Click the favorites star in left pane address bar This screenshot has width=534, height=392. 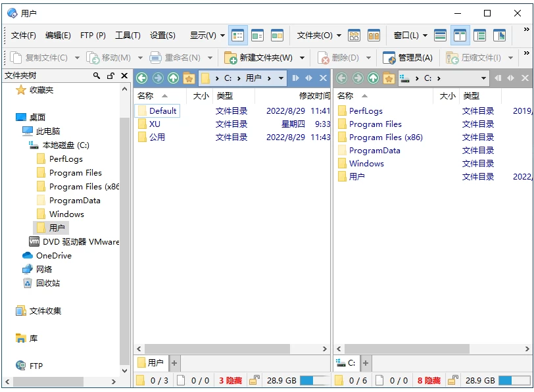(189, 78)
